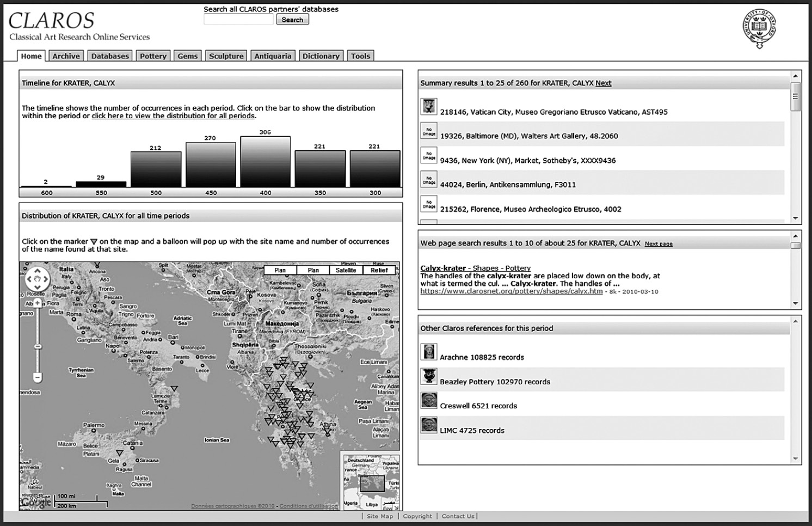This screenshot has height=526, width=812.
Task: Open Contact Us footer link
Action: 458,516
